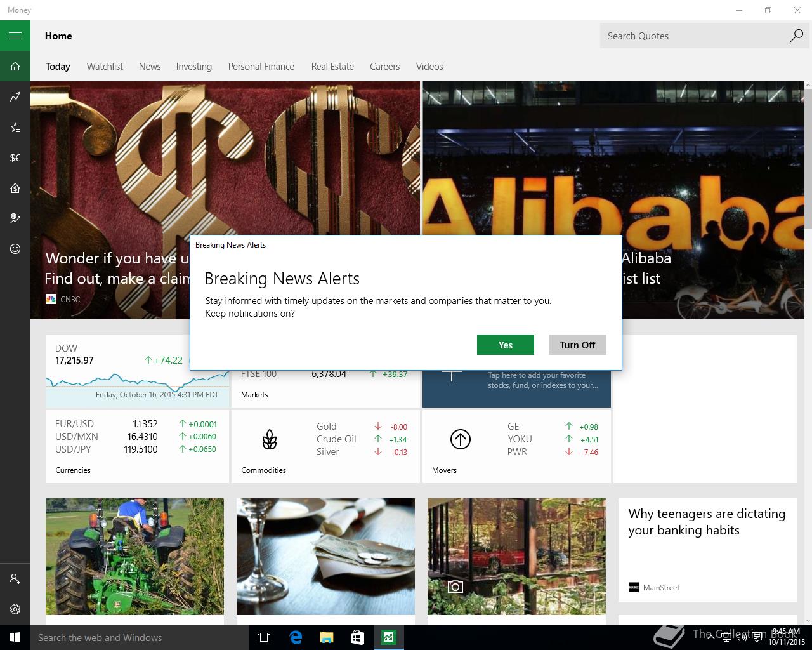Click the GE mover row
Image resolution: width=812 pixels, height=650 pixels.
[553, 427]
